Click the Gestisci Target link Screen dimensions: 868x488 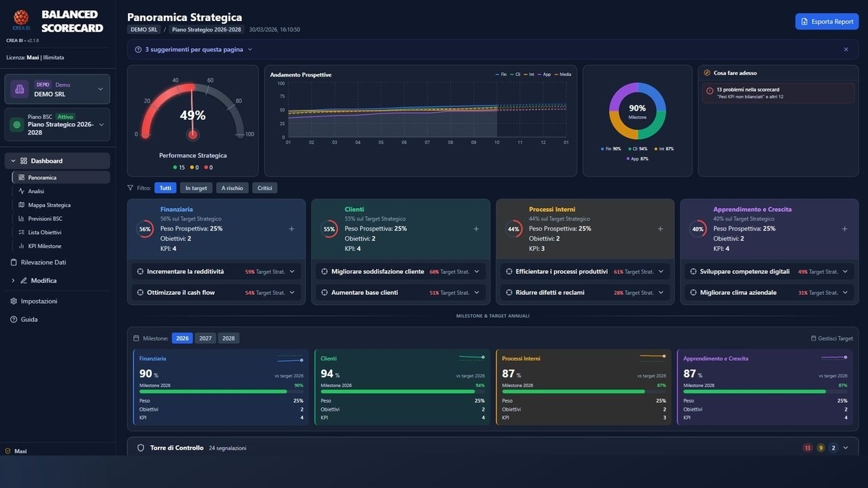point(832,338)
